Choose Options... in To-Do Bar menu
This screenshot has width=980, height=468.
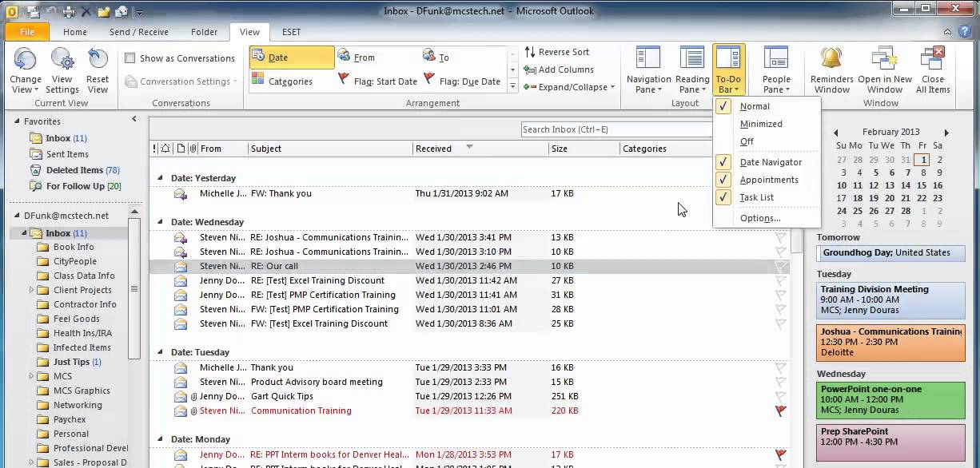click(760, 218)
